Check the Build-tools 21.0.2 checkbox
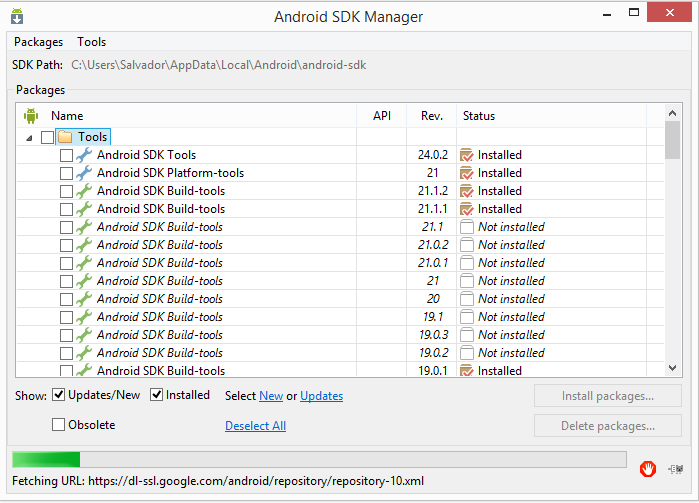This screenshot has height=503, width=699. pyautogui.click(x=66, y=245)
